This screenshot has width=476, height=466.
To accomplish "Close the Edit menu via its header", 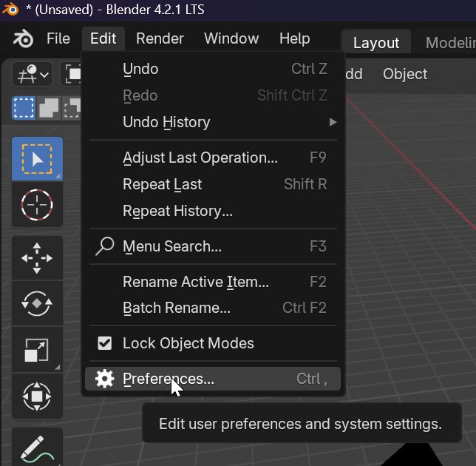I will [x=103, y=38].
